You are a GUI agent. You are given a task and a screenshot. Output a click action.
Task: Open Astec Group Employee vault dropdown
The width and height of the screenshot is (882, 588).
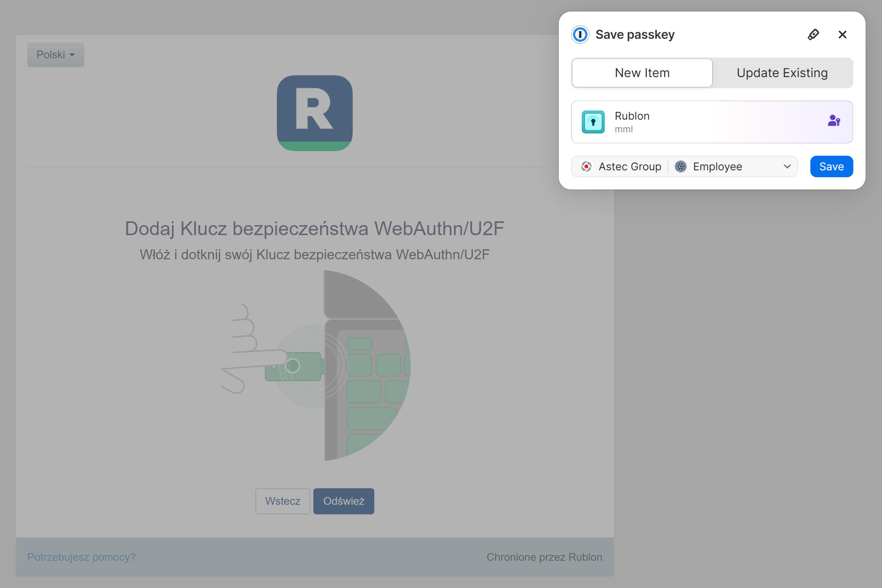[717, 166]
